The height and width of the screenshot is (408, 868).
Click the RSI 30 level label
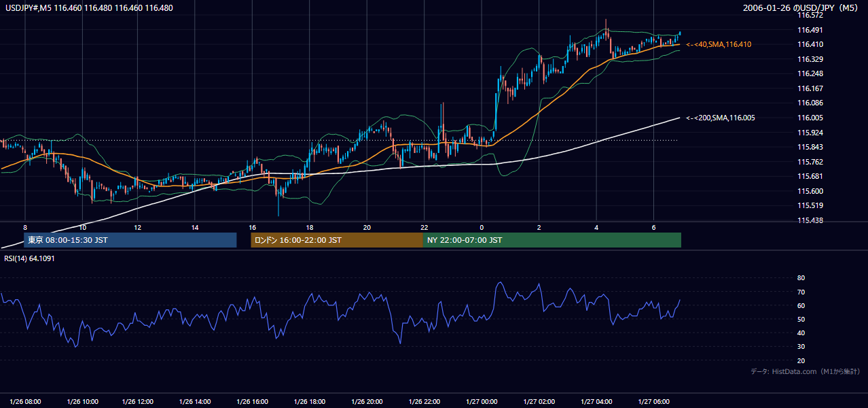point(801,347)
